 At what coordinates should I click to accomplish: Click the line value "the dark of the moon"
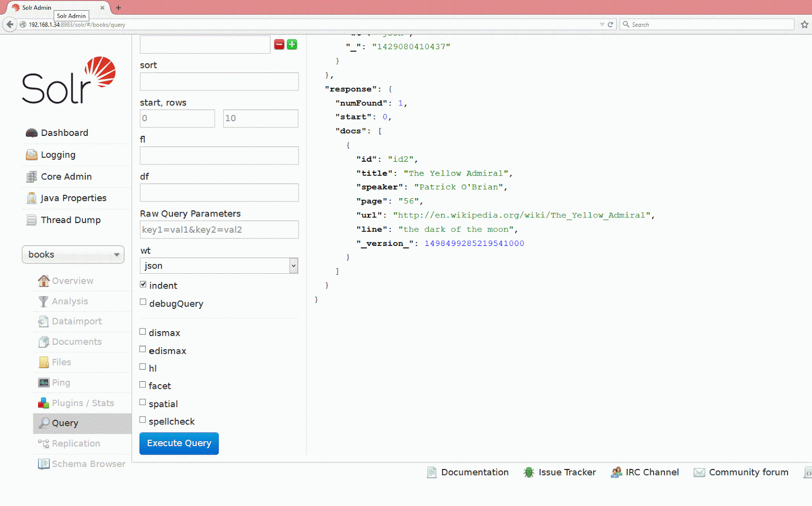pos(456,230)
